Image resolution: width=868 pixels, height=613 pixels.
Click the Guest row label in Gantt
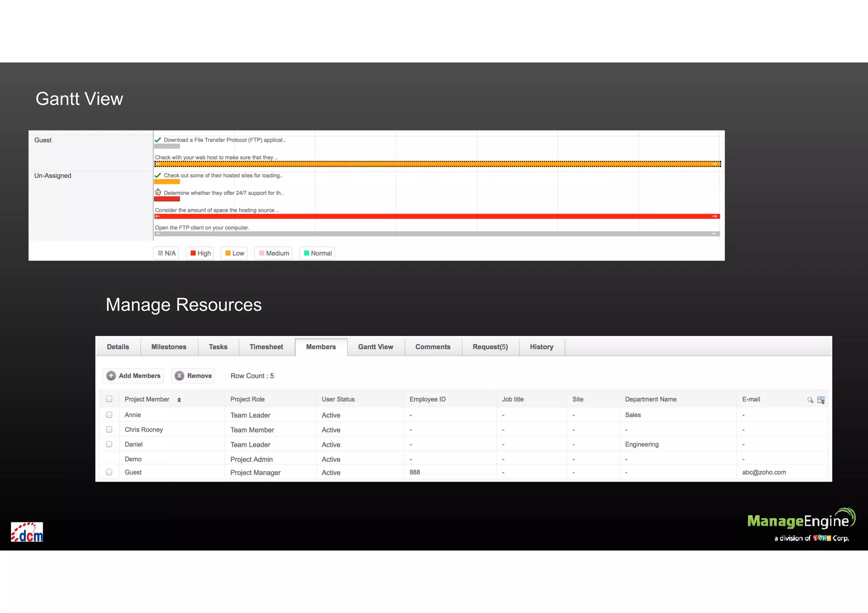pyautogui.click(x=43, y=140)
